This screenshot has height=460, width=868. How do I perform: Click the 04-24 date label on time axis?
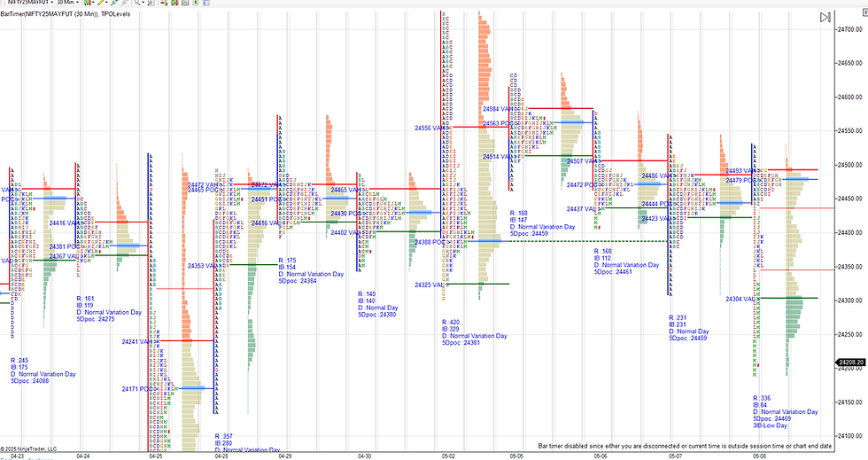coord(83,456)
